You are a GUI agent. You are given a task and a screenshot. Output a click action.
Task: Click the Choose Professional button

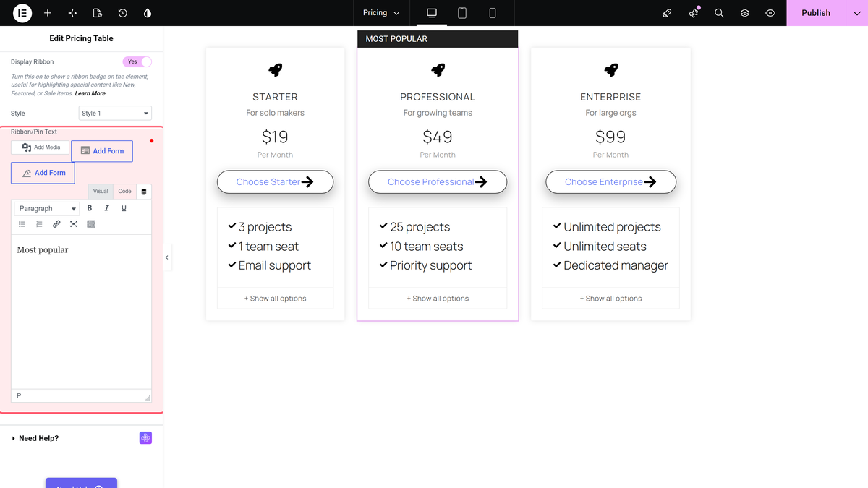pos(438,182)
